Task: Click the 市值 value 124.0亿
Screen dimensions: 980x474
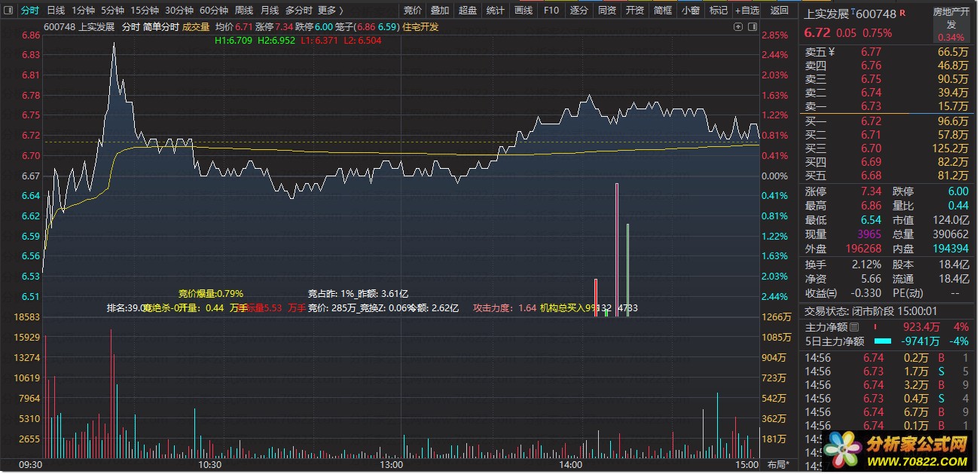Action: tap(952, 220)
